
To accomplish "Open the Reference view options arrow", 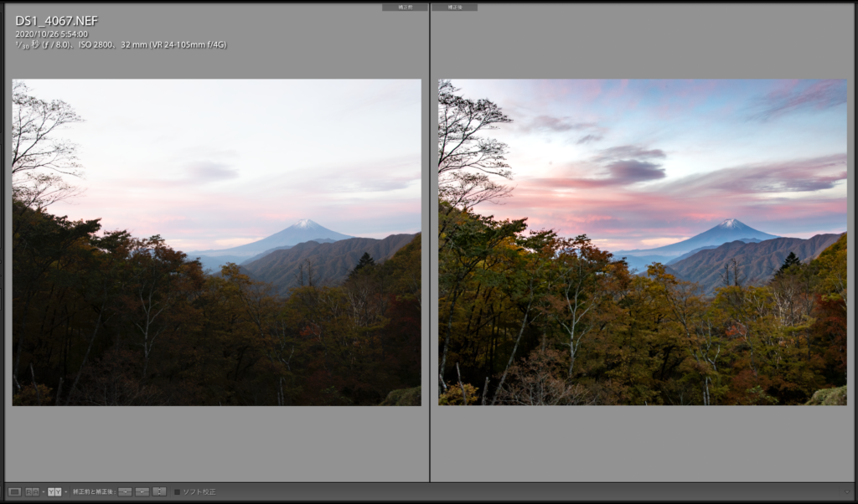I will pos(43,491).
